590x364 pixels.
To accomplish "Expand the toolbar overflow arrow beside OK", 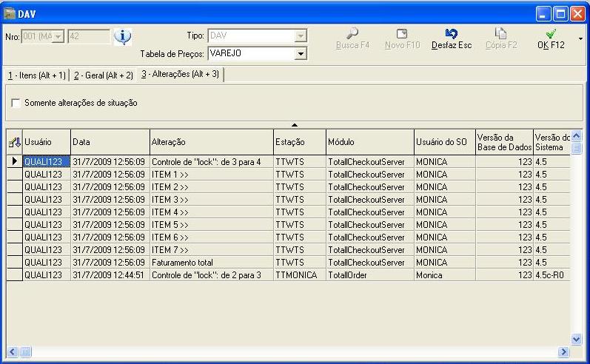I will coord(580,38).
